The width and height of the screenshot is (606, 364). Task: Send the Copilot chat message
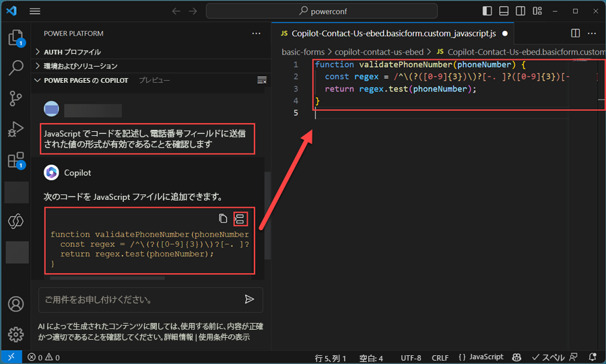[x=249, y=299]
